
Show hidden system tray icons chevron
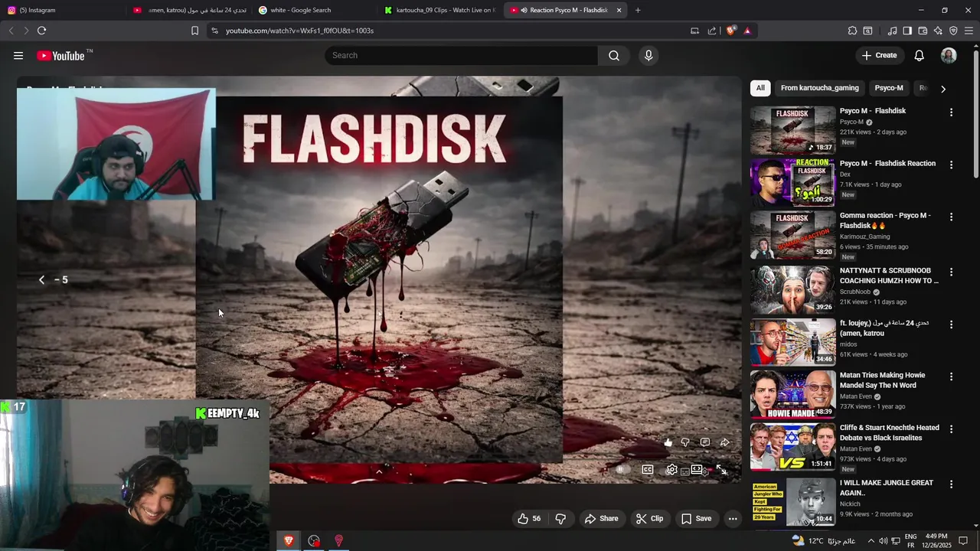(871, 541)
